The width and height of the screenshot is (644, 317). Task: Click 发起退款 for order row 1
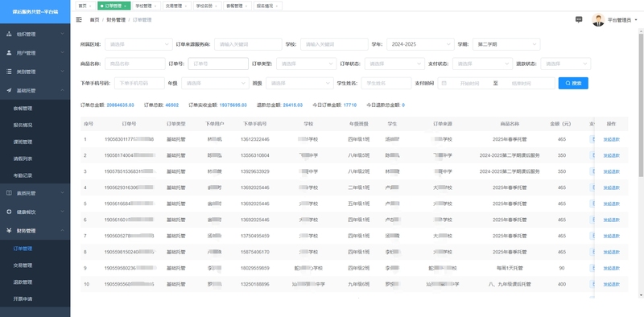click(611, 139)
